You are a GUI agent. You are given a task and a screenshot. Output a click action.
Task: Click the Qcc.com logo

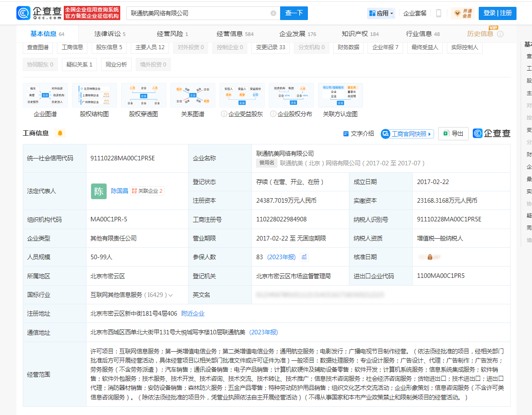tap(39, 13)
